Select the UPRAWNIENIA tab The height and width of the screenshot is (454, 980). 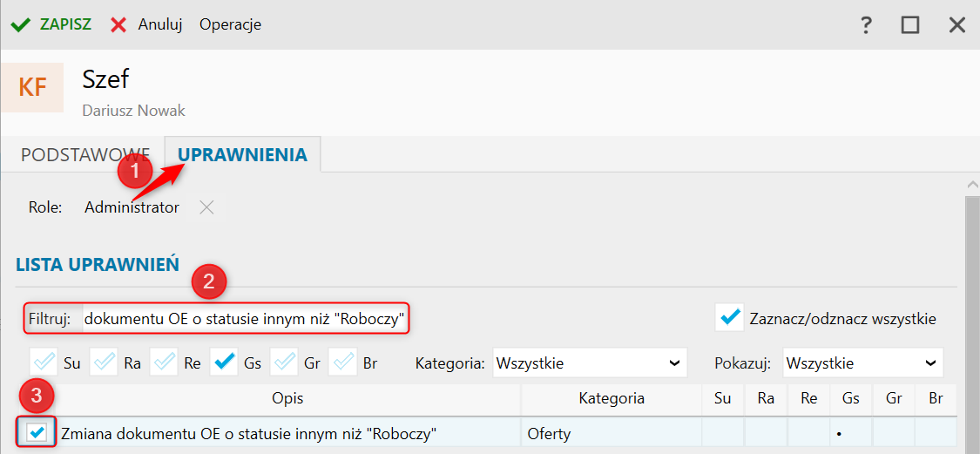(242, 154)
